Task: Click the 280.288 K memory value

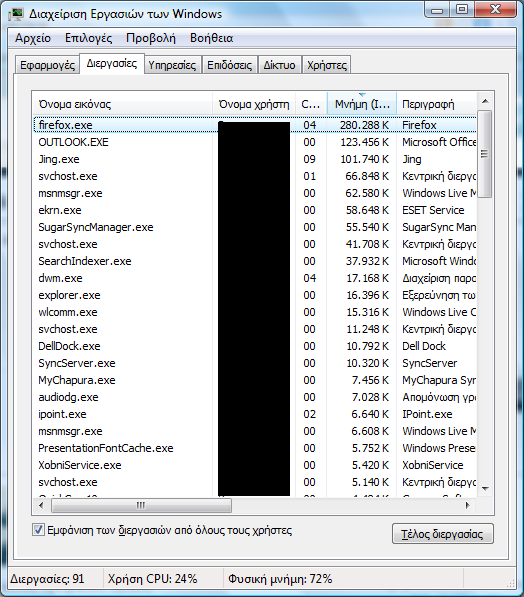Action: point(364,125)
